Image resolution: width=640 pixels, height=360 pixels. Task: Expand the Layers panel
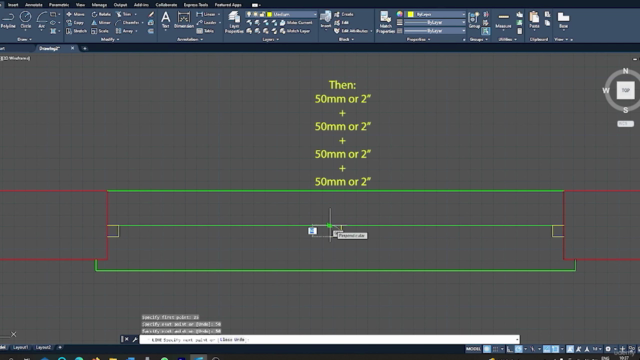click(x=271, y=40)
